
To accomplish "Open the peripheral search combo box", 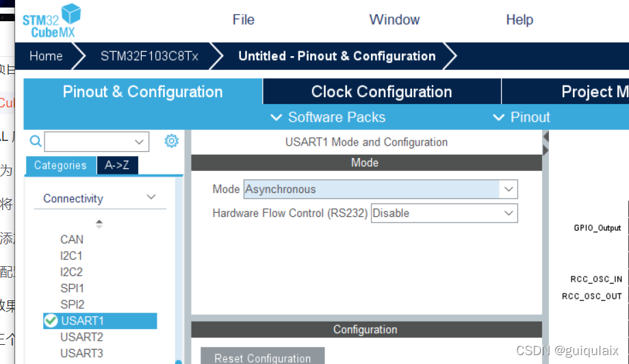I will coord(97,142).
